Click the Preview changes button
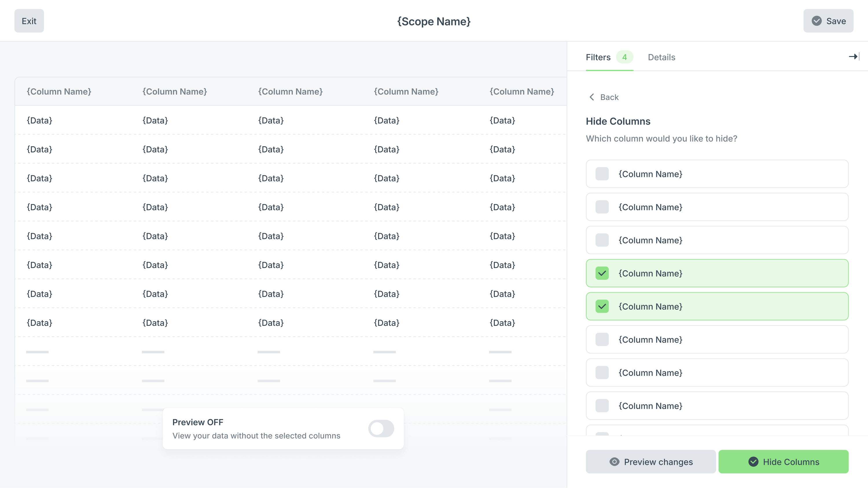The width and height of the screenshot is (868, 488). [651, 462]
